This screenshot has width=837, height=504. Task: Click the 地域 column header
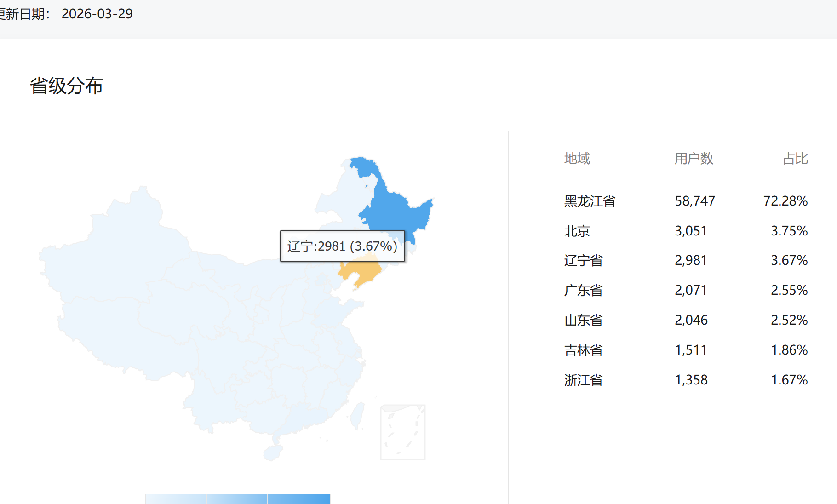(577, 159)
